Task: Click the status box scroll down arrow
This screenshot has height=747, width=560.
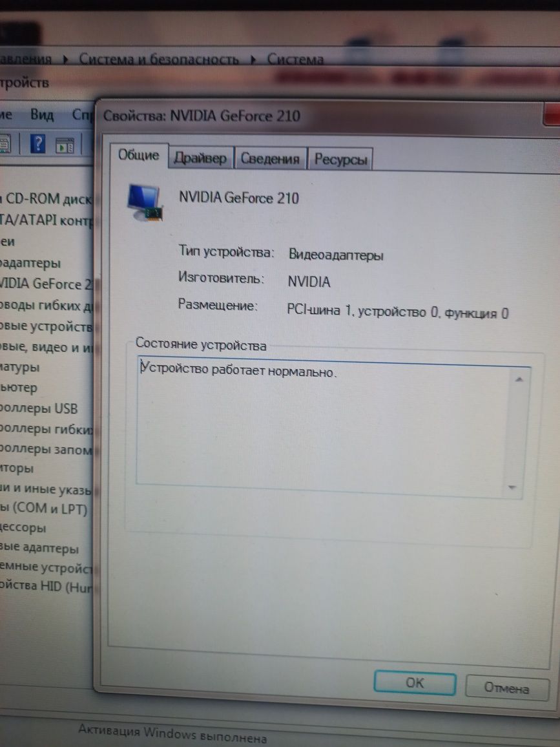Action: (512, 487)
